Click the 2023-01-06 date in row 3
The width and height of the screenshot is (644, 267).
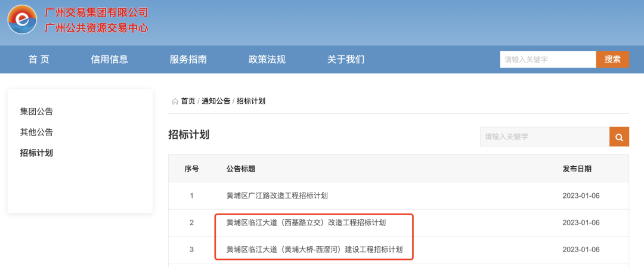tap(581, 249)
